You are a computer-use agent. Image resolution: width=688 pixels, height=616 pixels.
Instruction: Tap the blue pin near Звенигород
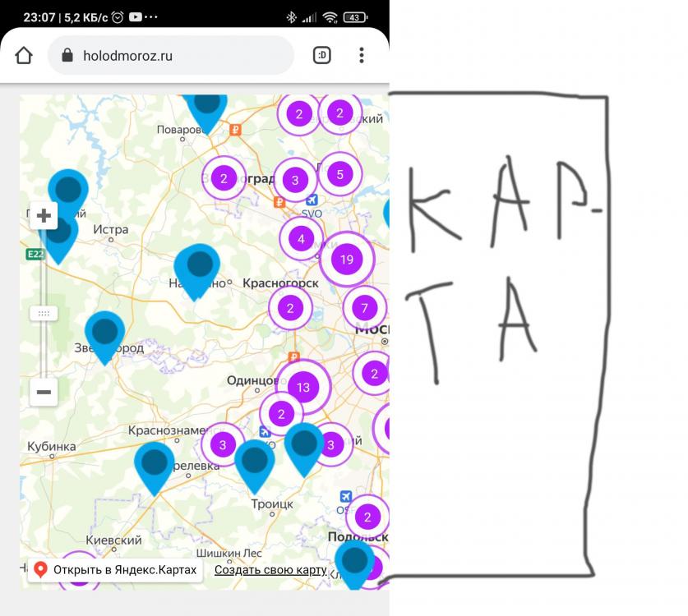pyautogui.click(x=105, y=334)
